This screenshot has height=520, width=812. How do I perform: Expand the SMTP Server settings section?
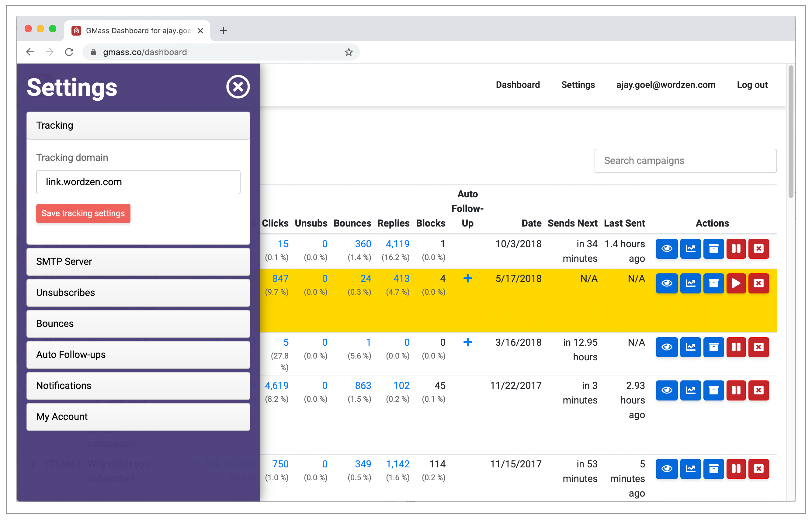point(138,261)
